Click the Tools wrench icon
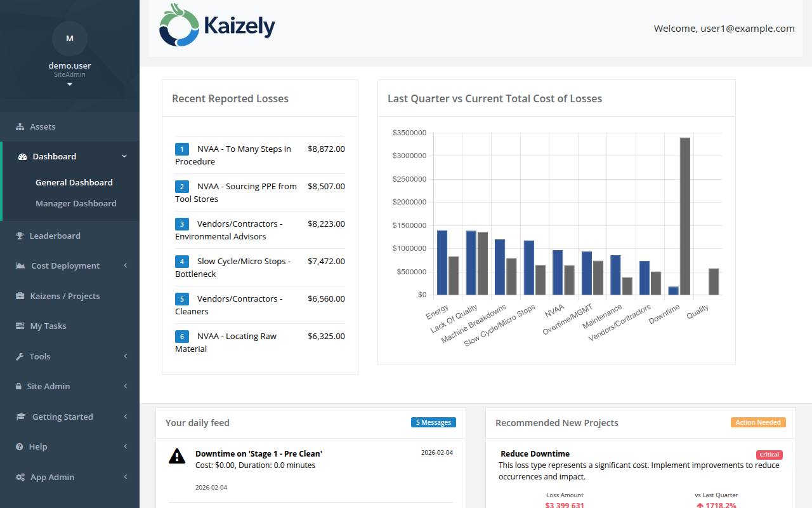This screenshot has width=812, height=508. (x=19, y=356)
